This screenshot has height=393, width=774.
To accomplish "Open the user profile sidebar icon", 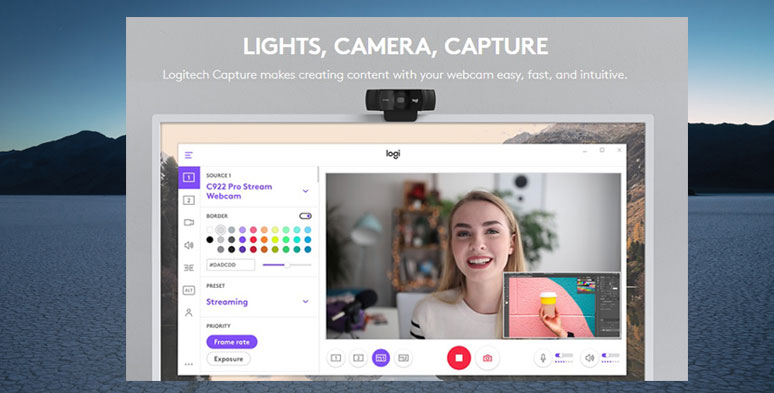I will (x=189, y=313).
